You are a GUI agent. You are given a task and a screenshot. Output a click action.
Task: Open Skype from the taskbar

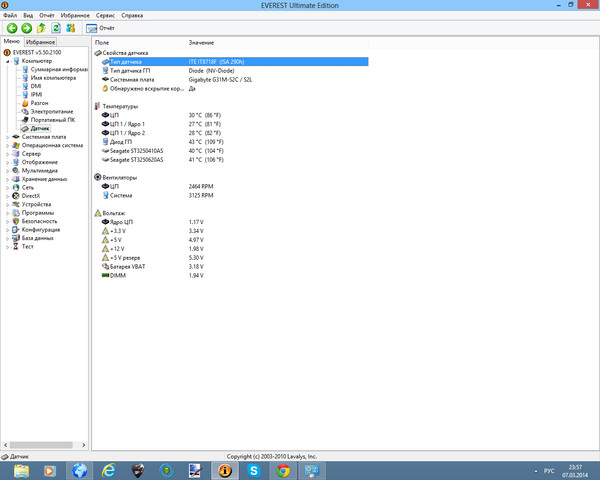tap(254, 470)
